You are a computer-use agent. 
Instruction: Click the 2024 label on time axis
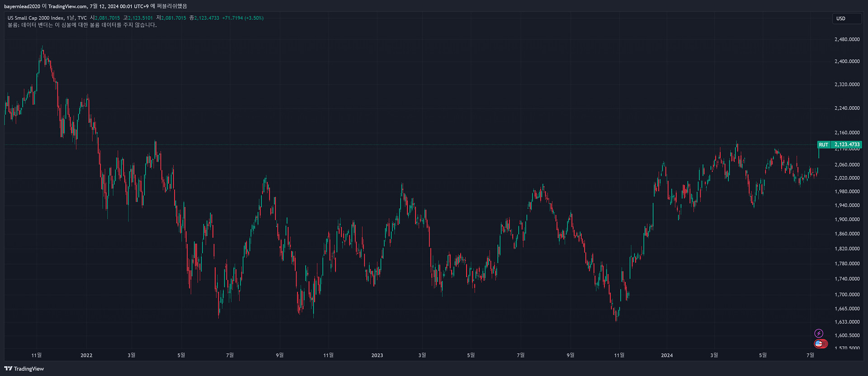(667, 355)
